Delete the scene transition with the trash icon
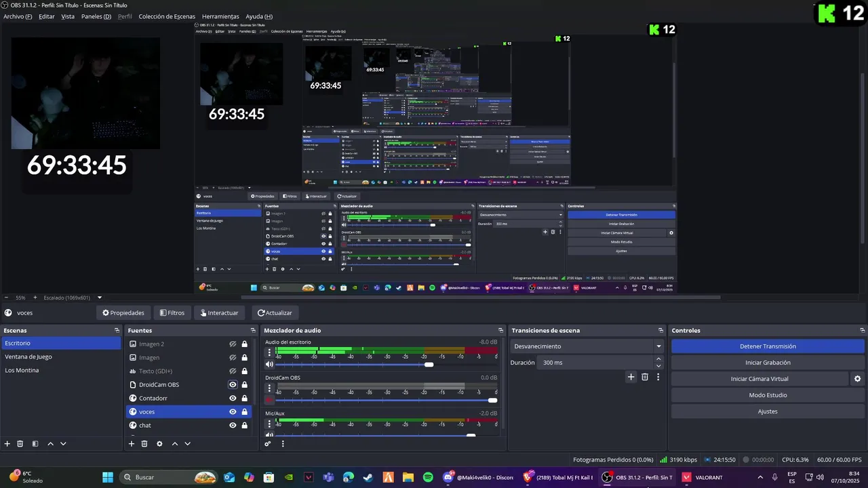Viewport: 868px width, 488px height. coord(645,377)
